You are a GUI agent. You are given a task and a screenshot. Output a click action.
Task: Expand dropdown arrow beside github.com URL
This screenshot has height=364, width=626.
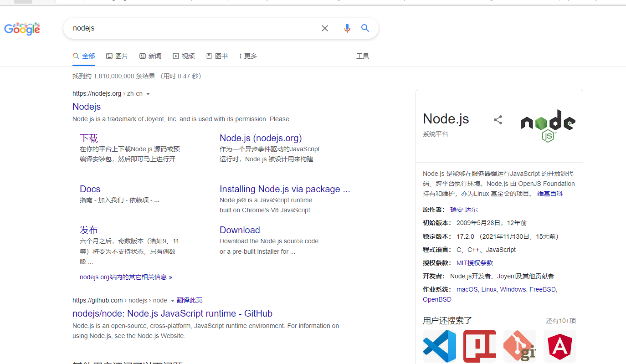pos(172,301)
